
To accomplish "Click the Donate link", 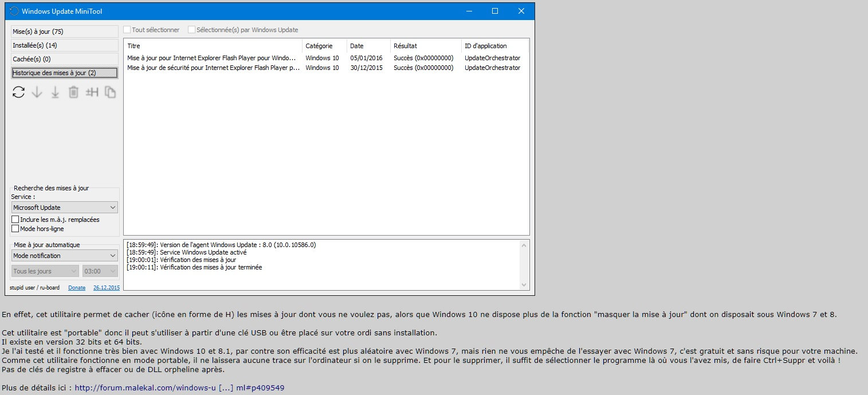I will 77,288.
